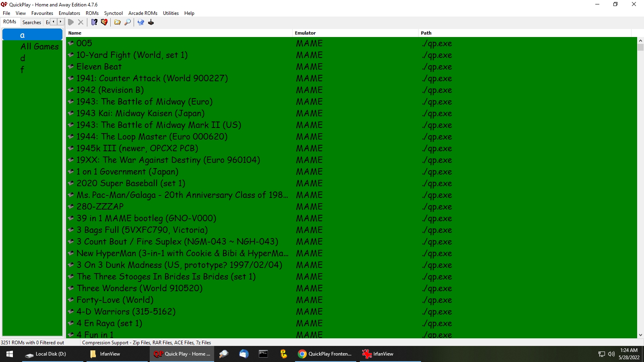644x362 pixels.
Task: Click the blue refresh/sync toolbar icon
Action: point(141,22)
